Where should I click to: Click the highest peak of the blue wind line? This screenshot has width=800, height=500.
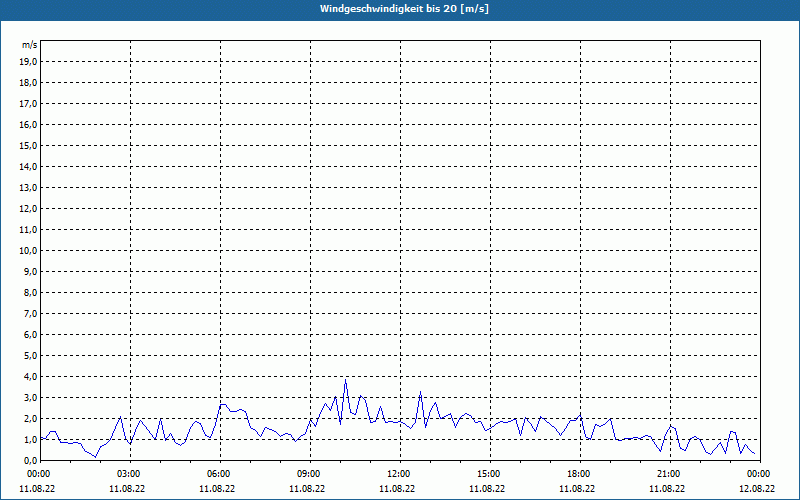[345, 380]
